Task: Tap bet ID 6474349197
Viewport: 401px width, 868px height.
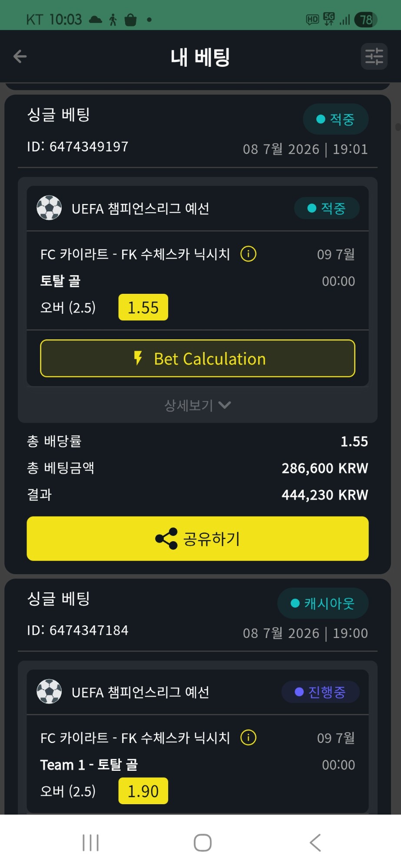Action: 78,147
